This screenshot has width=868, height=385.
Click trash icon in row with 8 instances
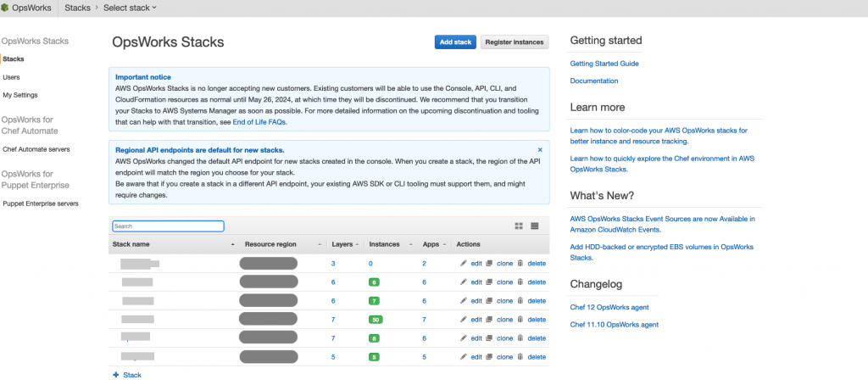[520, 338]
